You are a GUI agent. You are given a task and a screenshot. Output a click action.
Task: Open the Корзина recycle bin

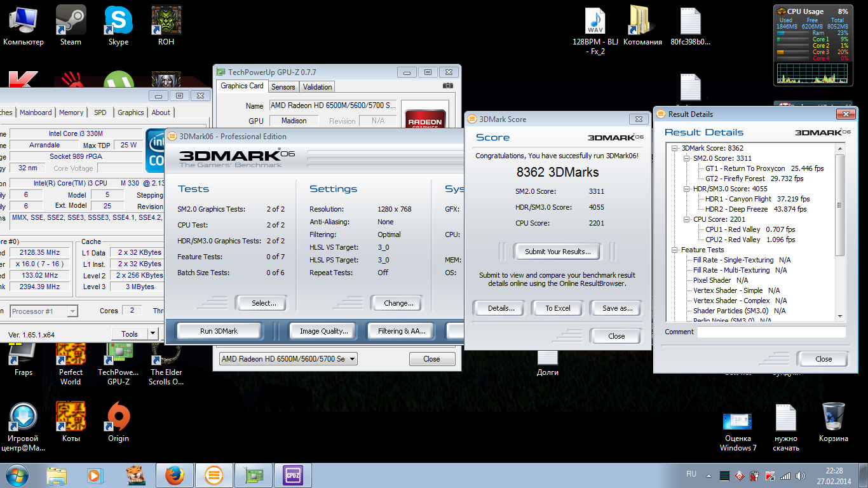click(833, 421)
